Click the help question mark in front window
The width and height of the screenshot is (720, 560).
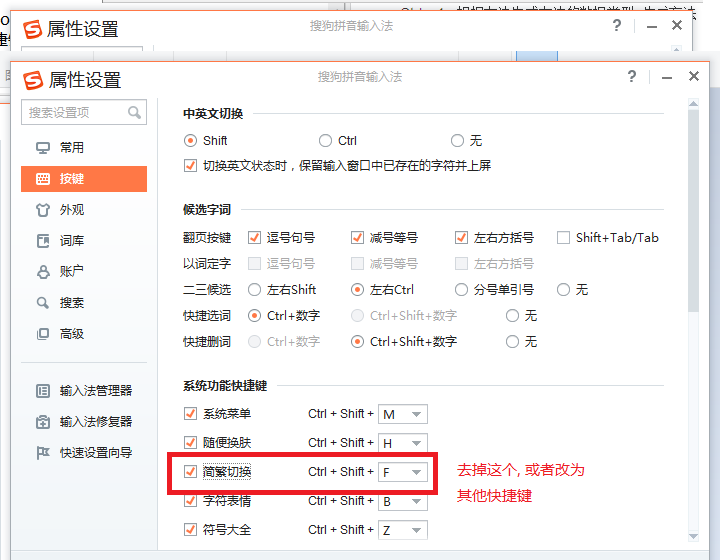coord(632,76)
